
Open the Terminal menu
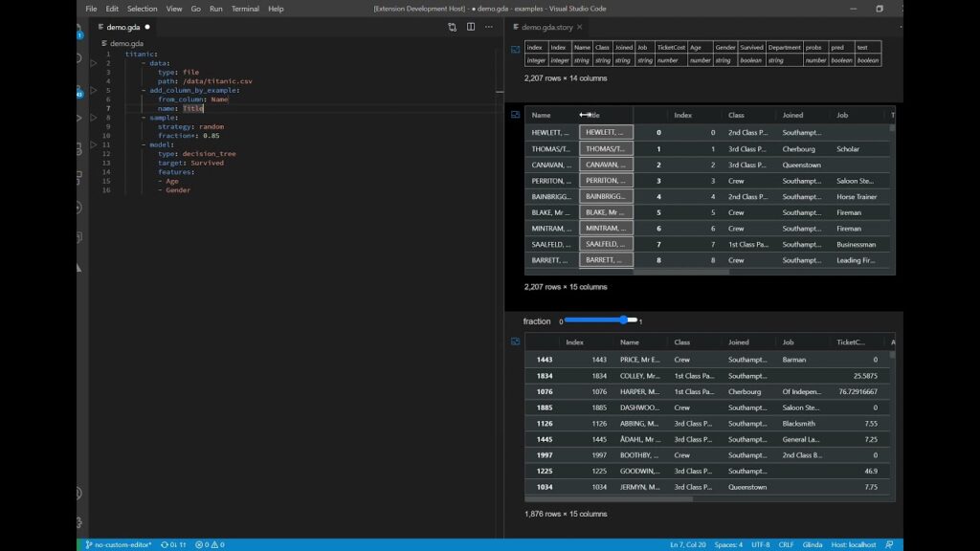pyautogui.click(x=245, y=9)
